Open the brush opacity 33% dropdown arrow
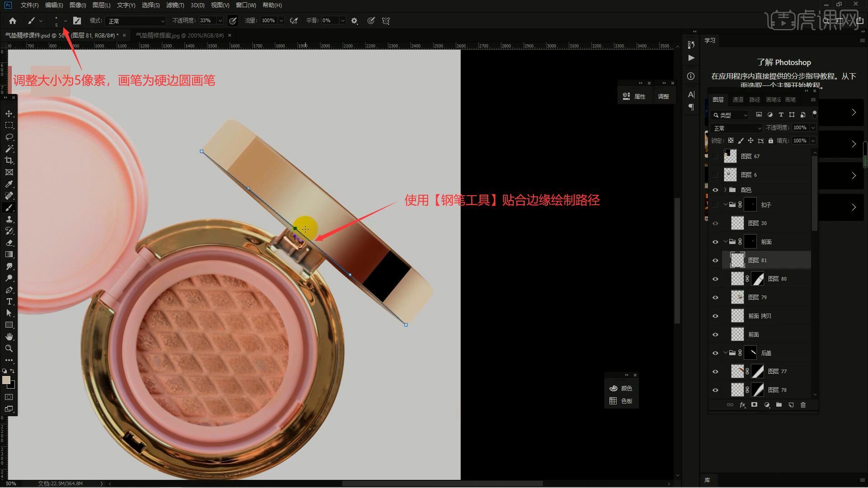868x488 pixels. coord(220,21)
